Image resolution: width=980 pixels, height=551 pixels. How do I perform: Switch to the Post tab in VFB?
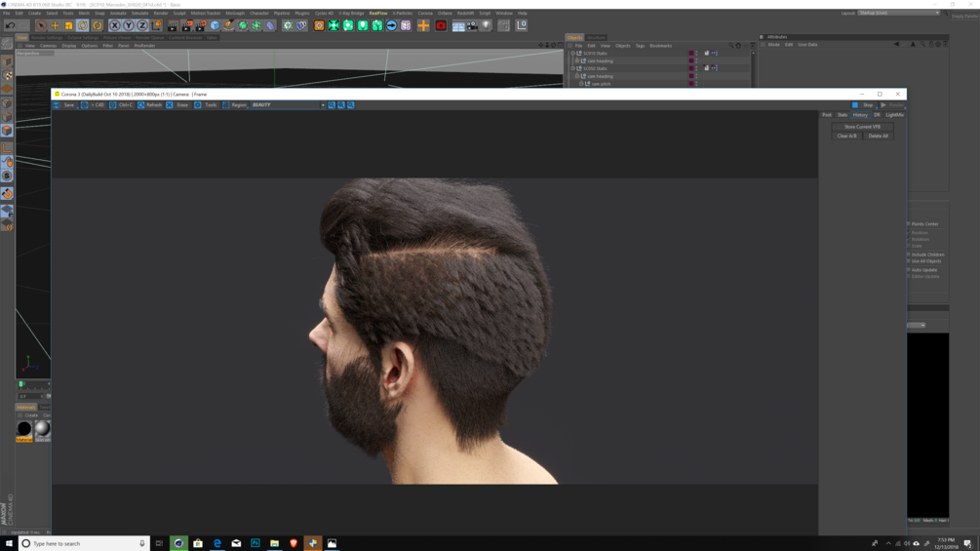click(x=826, y=115)
